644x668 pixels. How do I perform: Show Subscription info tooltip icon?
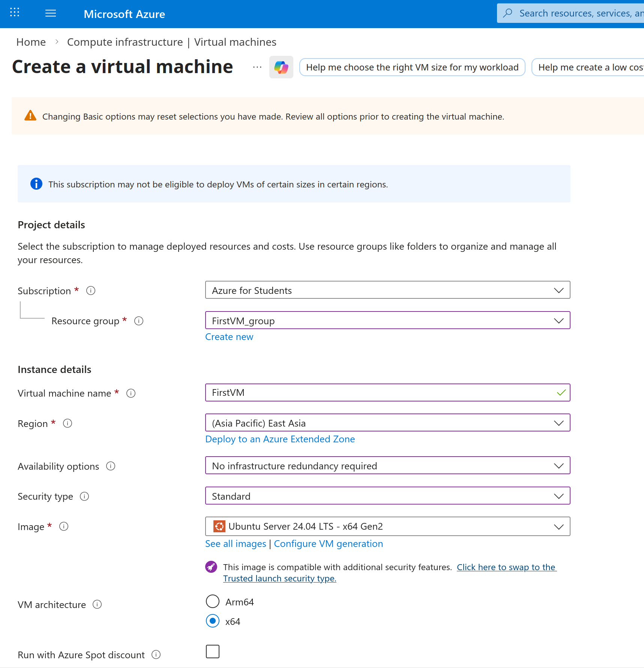click(x=91, y=291)
